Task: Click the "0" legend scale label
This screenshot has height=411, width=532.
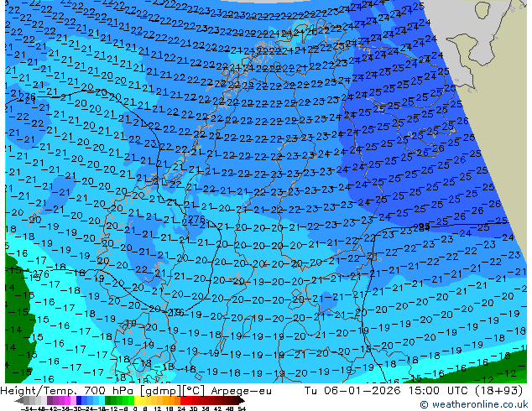Action: point(135,408)
